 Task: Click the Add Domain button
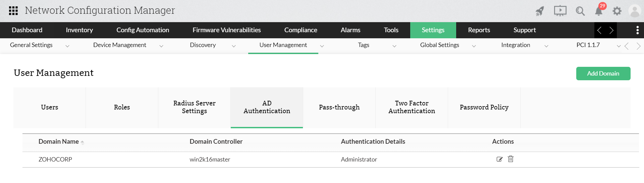coord(603,74)
